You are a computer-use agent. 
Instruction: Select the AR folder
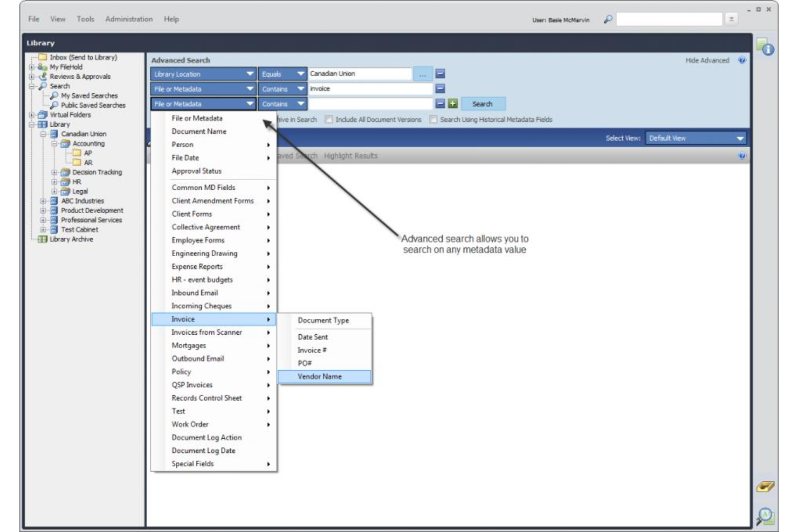(x=88, y=163)
